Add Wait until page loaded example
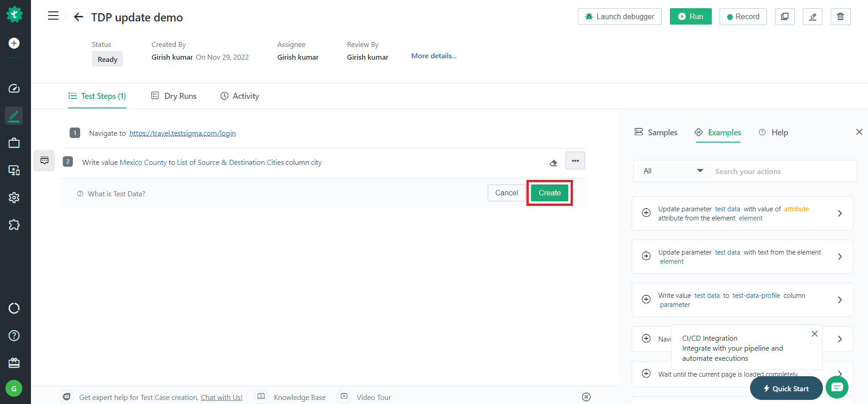Screen dimensions: 868x404 click(x=646, y=373)
